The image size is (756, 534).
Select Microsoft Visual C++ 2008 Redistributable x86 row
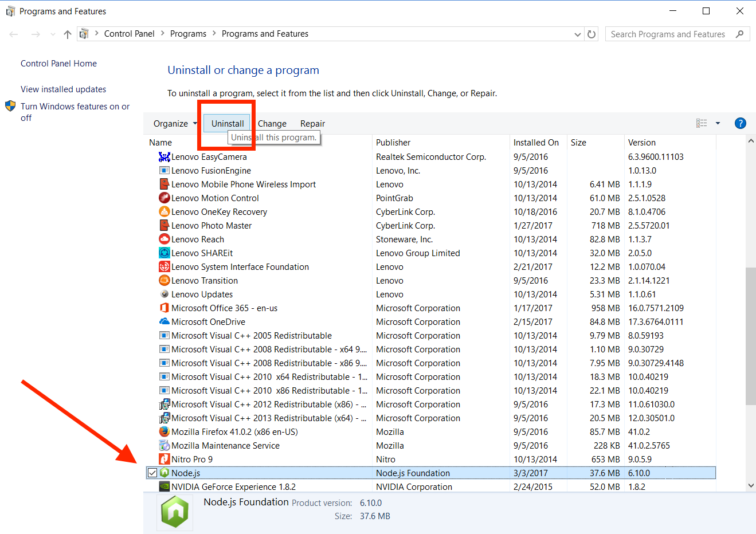coord(430,363)
